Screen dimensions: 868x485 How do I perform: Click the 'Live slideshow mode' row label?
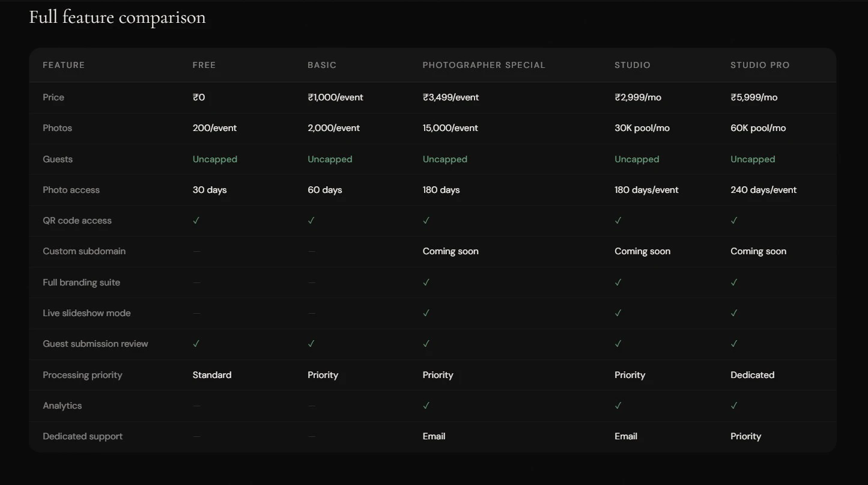click(86, 313)
